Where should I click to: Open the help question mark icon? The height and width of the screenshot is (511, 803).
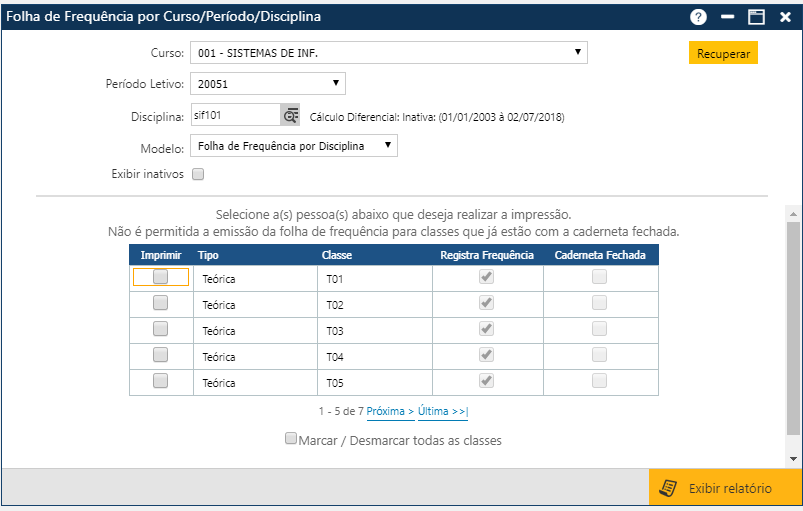(698, 17)
